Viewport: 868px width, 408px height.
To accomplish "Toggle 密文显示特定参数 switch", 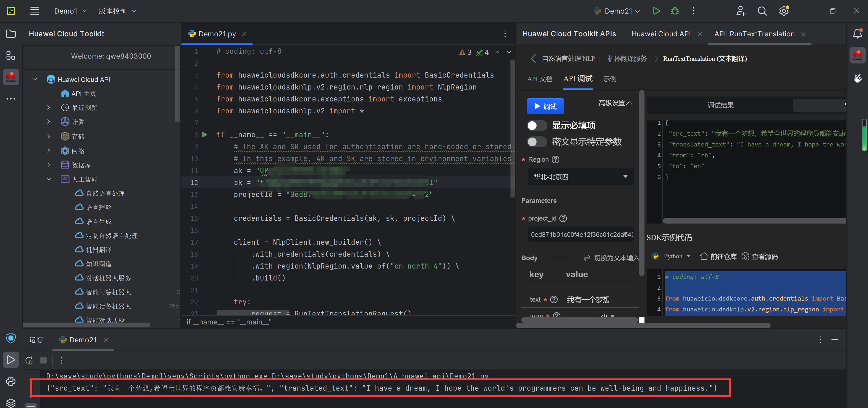I will click(537, 142).
